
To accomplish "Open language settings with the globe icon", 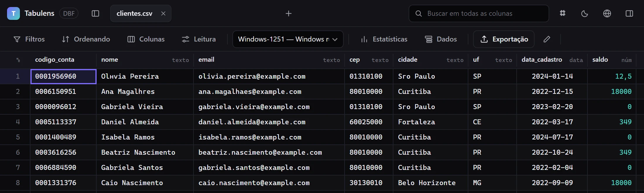I will point(607,13).
